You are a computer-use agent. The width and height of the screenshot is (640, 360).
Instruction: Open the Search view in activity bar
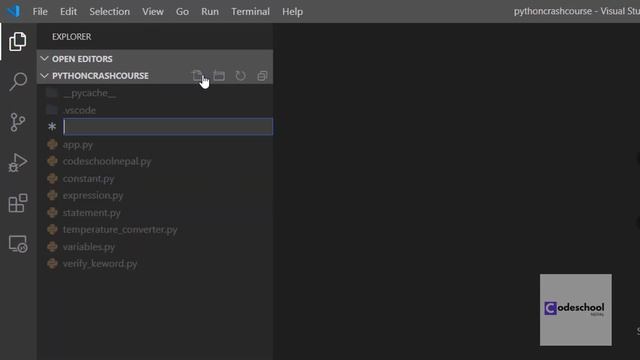click(18, 82)
